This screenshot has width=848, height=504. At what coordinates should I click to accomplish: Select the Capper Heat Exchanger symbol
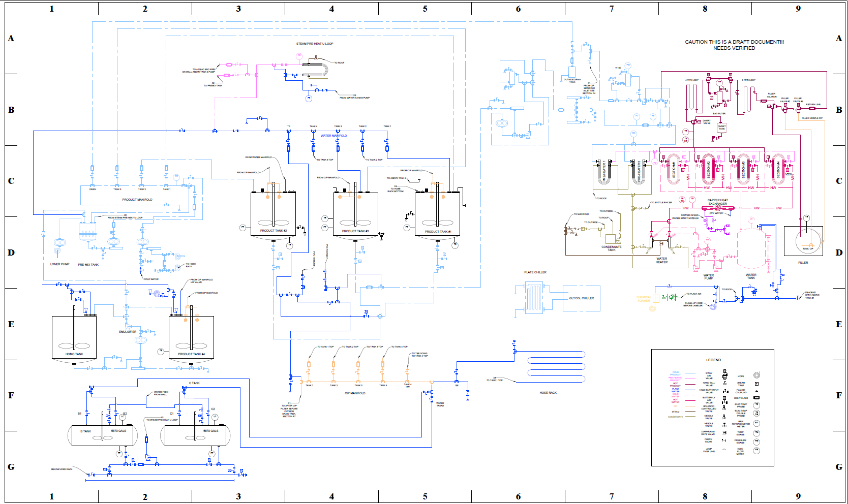pyautogui.click(x=718, y=208)
